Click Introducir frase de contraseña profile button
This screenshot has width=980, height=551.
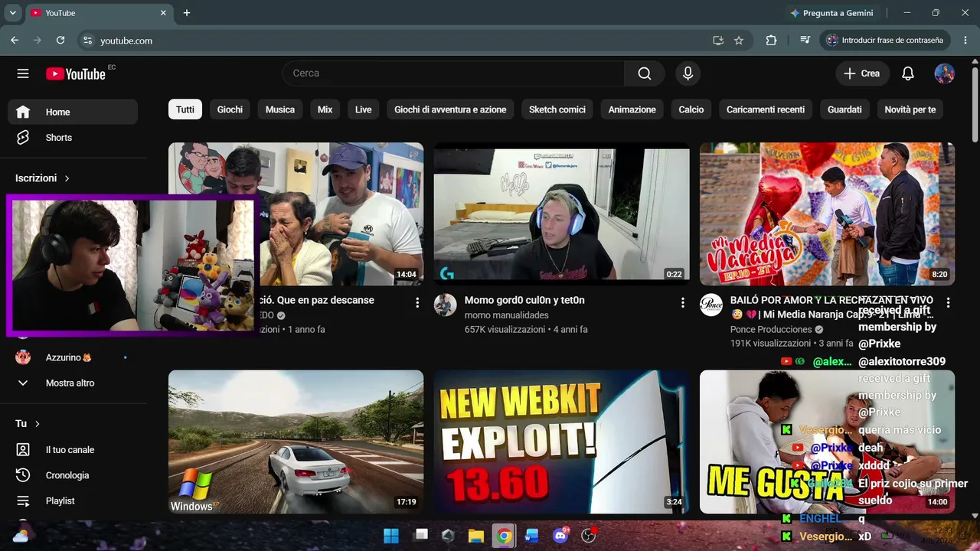[x=886, y=41]
